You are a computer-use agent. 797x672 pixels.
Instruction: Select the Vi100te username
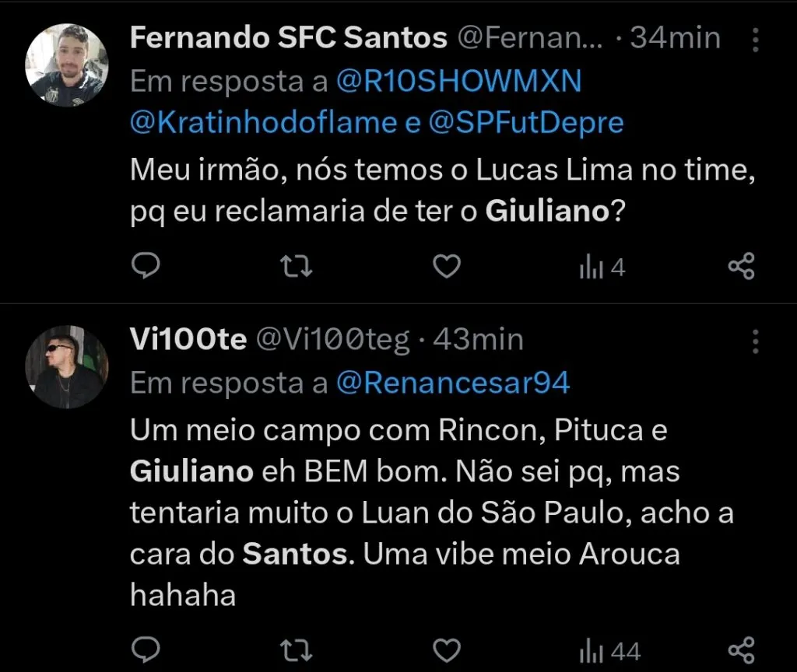click(x=188, y=339)
